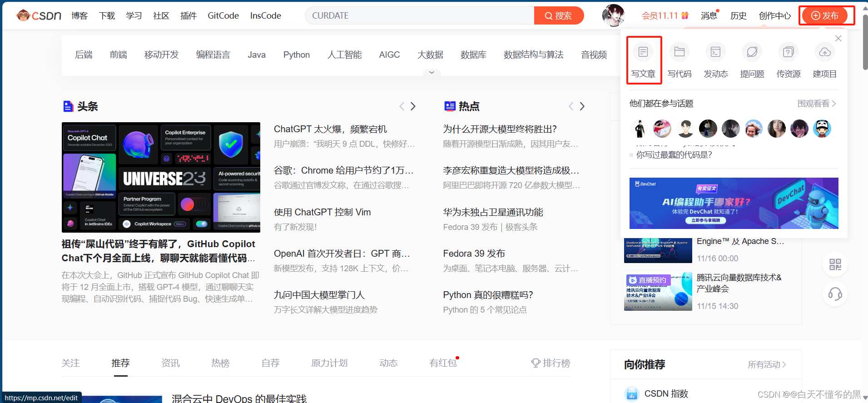Select the 数据结构与算法 category
The image size is (868, 403).
click(534, 55)
